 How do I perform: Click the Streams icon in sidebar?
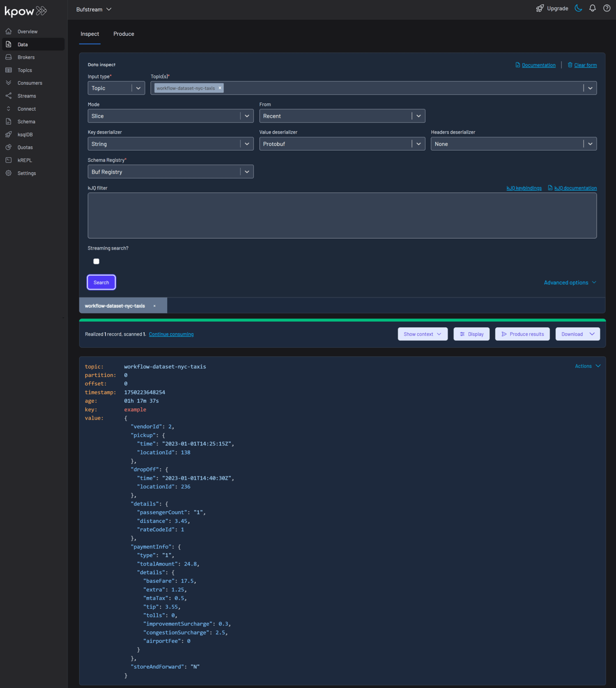click(9, 96)
